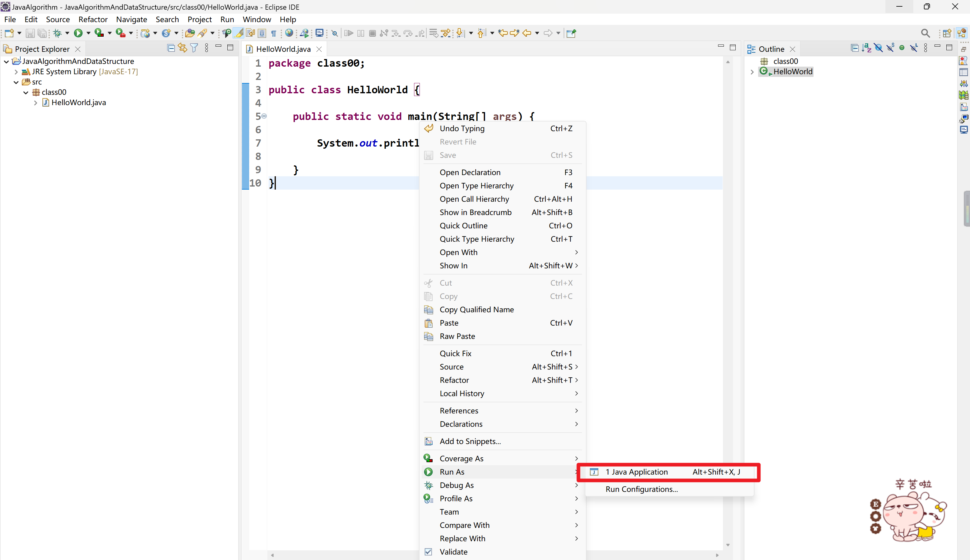Collapse the main method fold marker
Screen dimensions: 970x560
[264, 116]
